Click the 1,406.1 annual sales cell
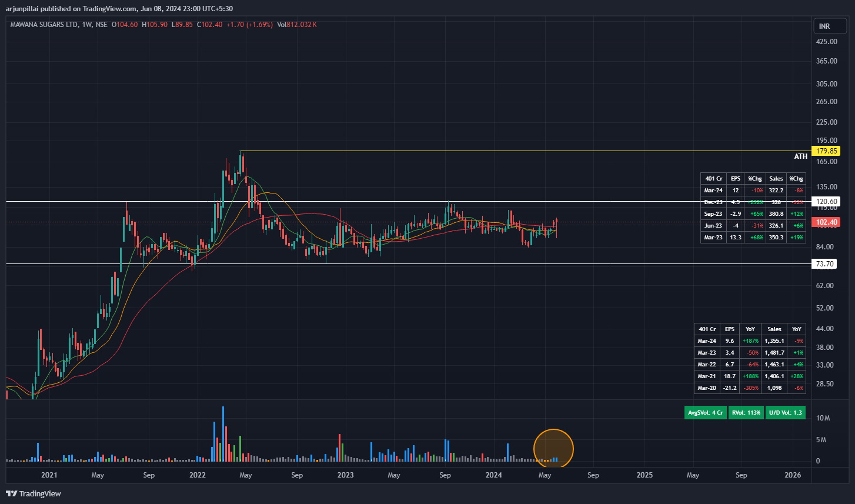The image size is (855, 504). tap(774, 376)
